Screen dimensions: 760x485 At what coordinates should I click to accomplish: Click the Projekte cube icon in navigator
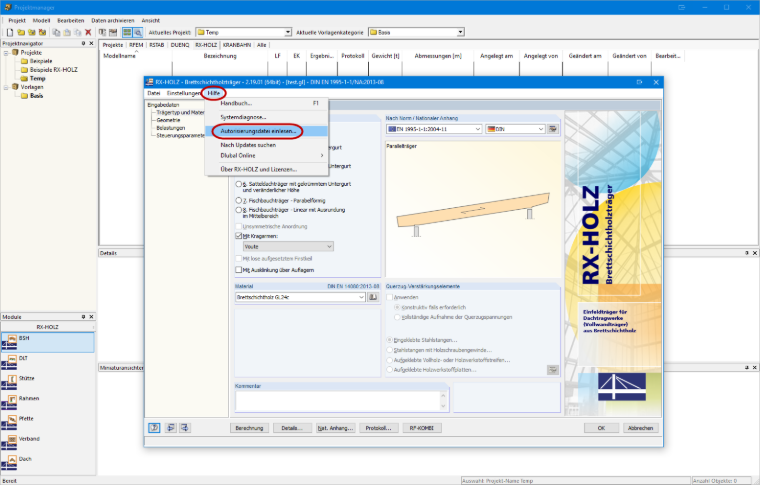(x=15, y=52)
